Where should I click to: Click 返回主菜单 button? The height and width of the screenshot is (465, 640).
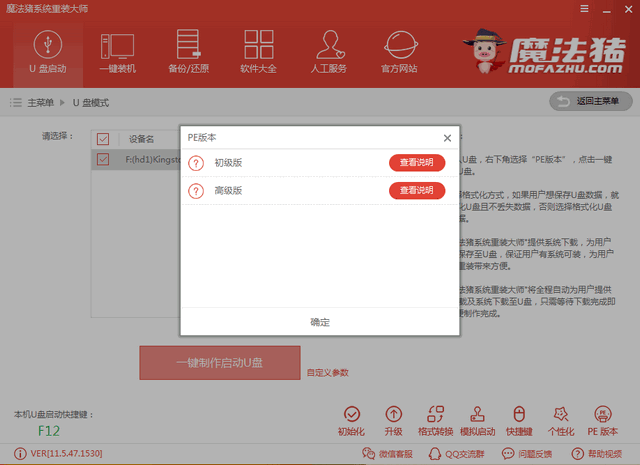tap(591, 101)
